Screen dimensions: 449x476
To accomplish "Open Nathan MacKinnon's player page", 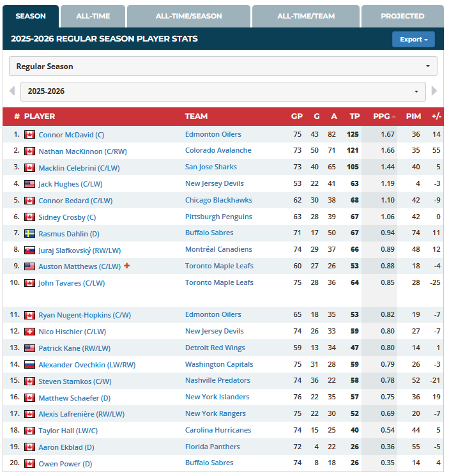I will coord(82,151).
